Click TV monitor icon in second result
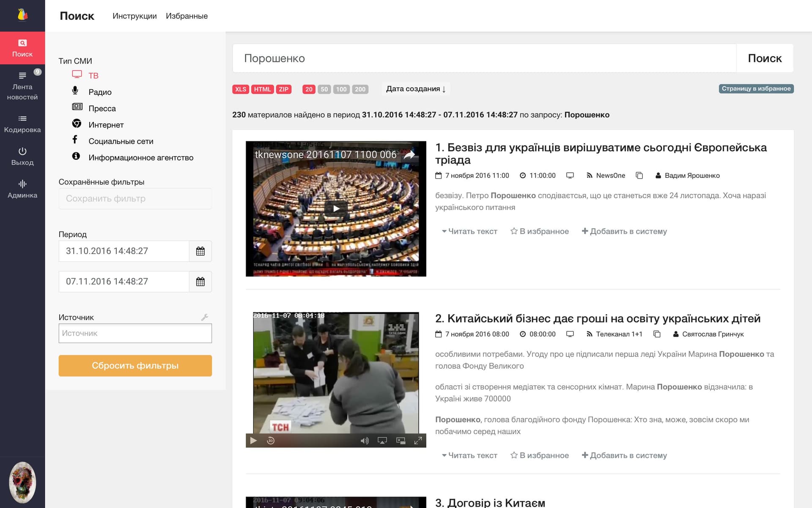This screenshot has width=812, height=508. click(x=570, y=334)
